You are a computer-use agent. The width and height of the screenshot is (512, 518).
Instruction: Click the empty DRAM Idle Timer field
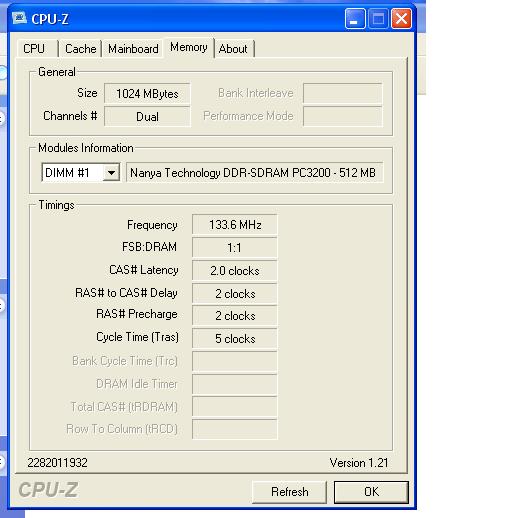(235, 384)
